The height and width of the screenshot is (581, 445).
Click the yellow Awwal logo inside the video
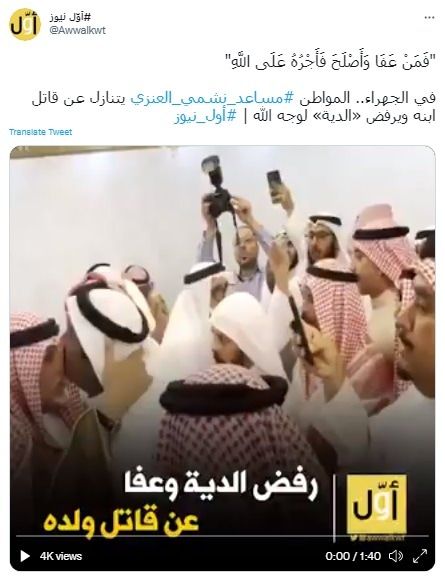point(376,504)
